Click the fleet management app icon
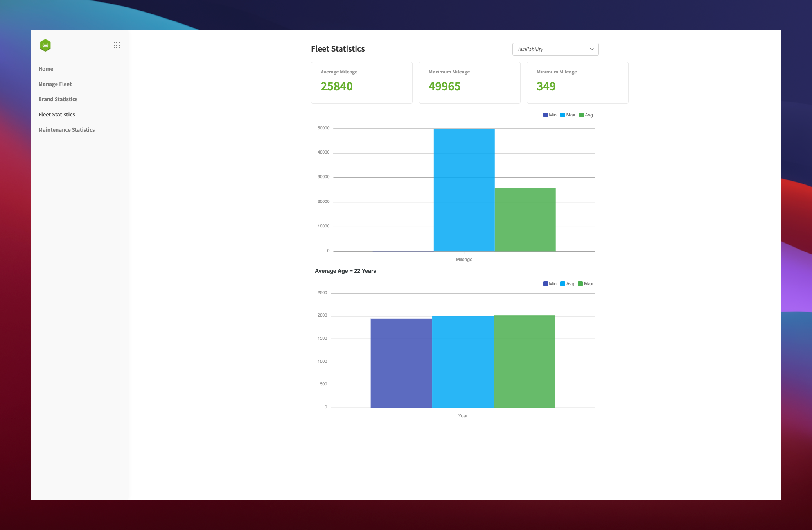 46,45
